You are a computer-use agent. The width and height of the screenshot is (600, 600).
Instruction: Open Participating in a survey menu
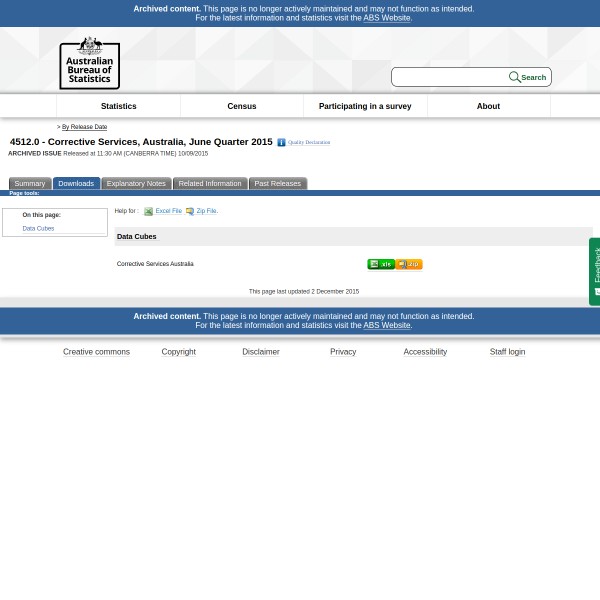pyautogui.click(x=364, y=106)
